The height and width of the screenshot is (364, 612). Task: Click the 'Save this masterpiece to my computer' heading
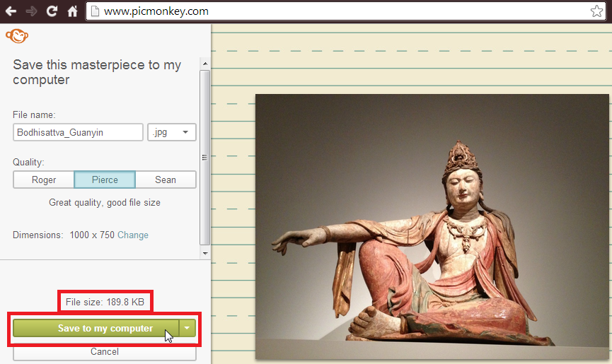(x=97, y=72)
